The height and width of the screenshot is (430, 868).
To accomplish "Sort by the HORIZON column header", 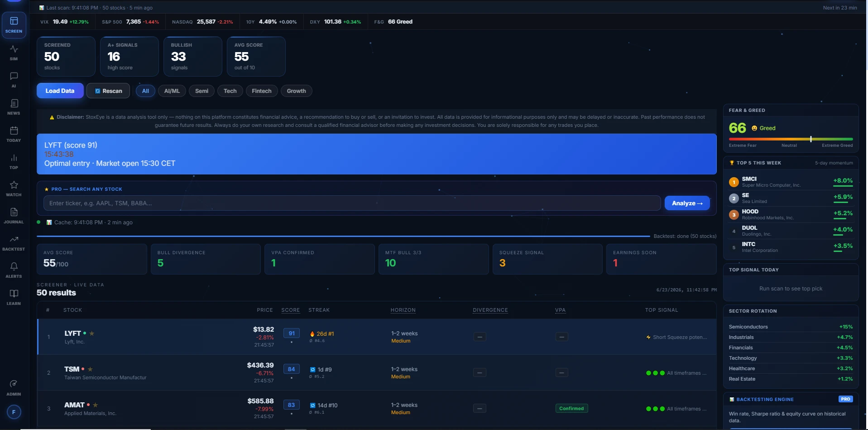I will [403, 310].
